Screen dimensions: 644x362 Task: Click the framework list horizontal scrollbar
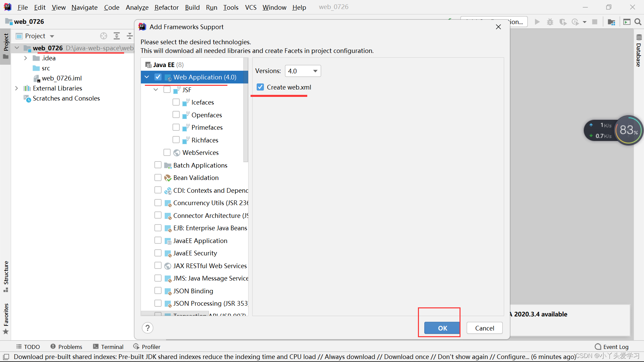175,314
